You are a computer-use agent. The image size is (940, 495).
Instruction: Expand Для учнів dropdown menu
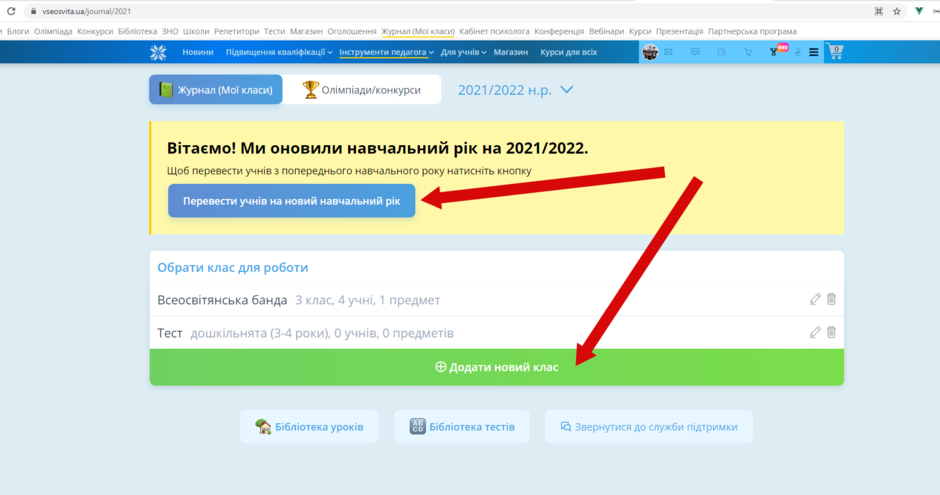pyautogui.click(x=463, y=52)
